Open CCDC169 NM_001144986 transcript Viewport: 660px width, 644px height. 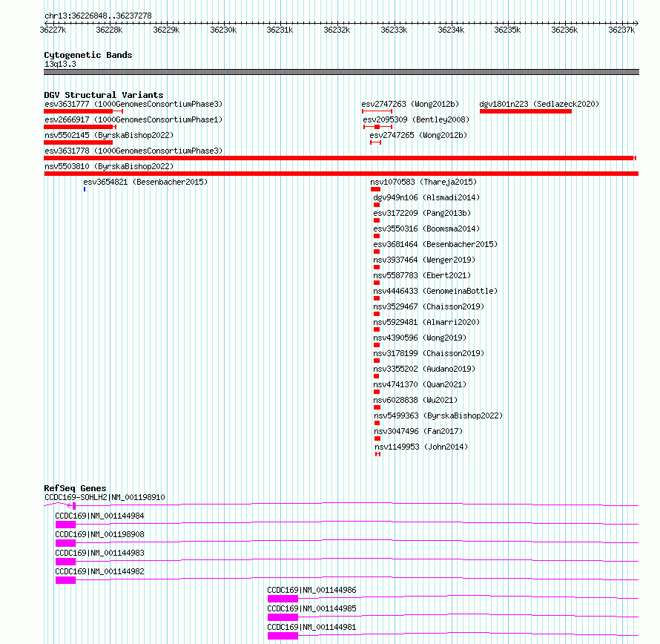(x=311, y=590)
